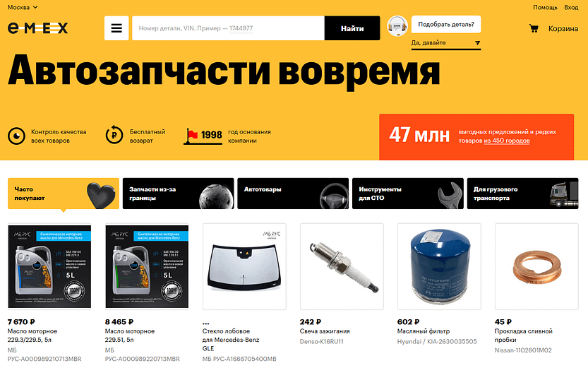Open the hamburger menu icon
This screenshot has width=588, height=380.
(x=116, y=28)
